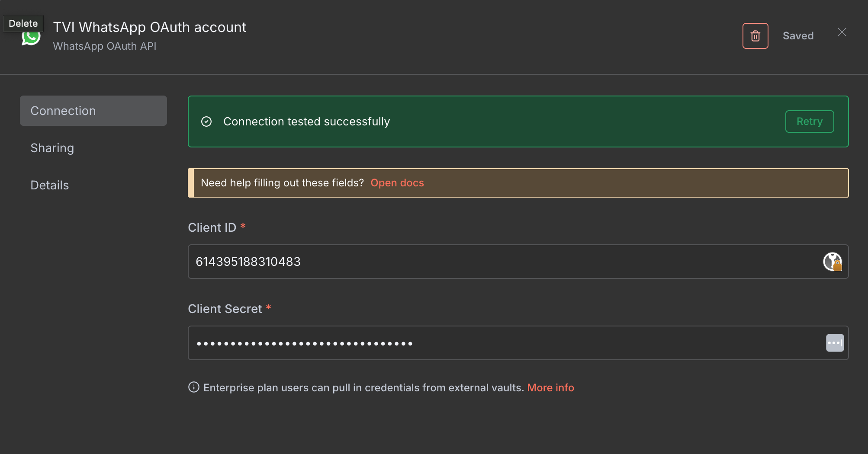Image resolution: width=868 pixels, height=454 pixels.
Task: Close the credential dialog with X
Action: (x=842, y=32)
